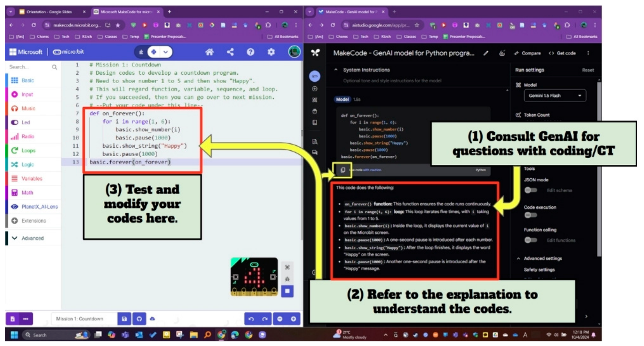Open the Basic toolbox category
Viewport: 644px width, 346px height.
point(33,80)
